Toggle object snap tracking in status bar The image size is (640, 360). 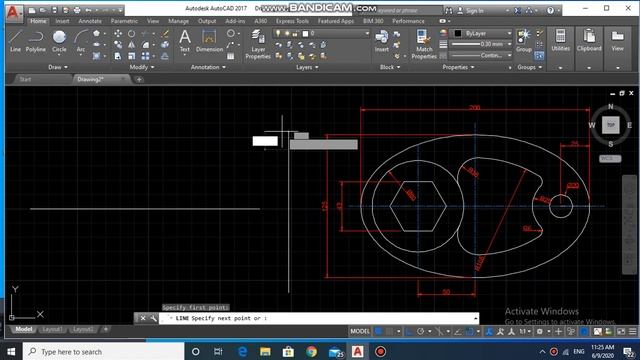point(458,331)
